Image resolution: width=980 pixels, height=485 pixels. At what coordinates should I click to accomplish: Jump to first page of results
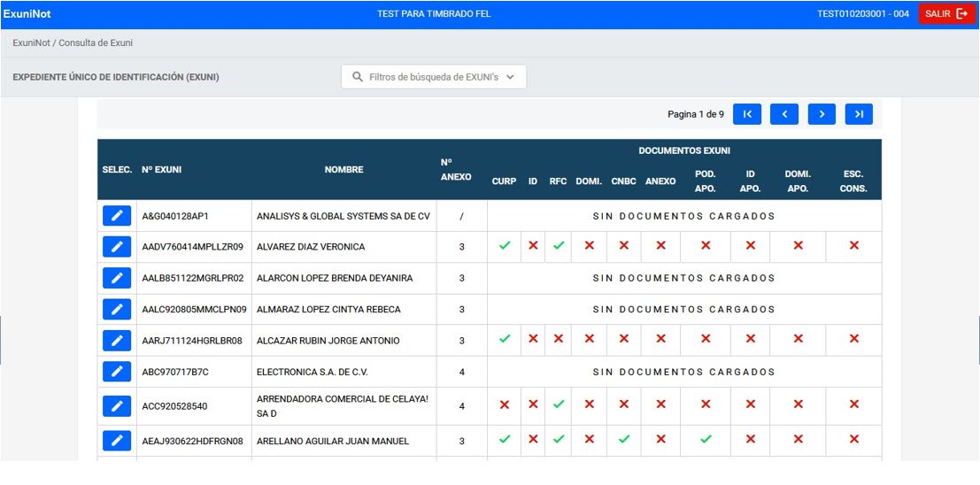(747, 114)
